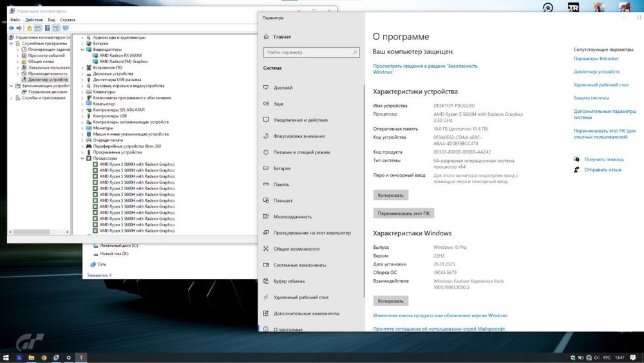This screenshot has width=644, height=363.
Task: Expand Дисковые устройства category
Action: pyautogui.click(x=82, y=74)
